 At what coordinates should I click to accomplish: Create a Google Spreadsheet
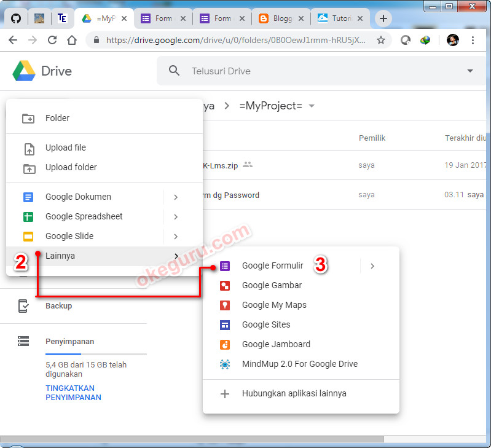tap(85, 217)
